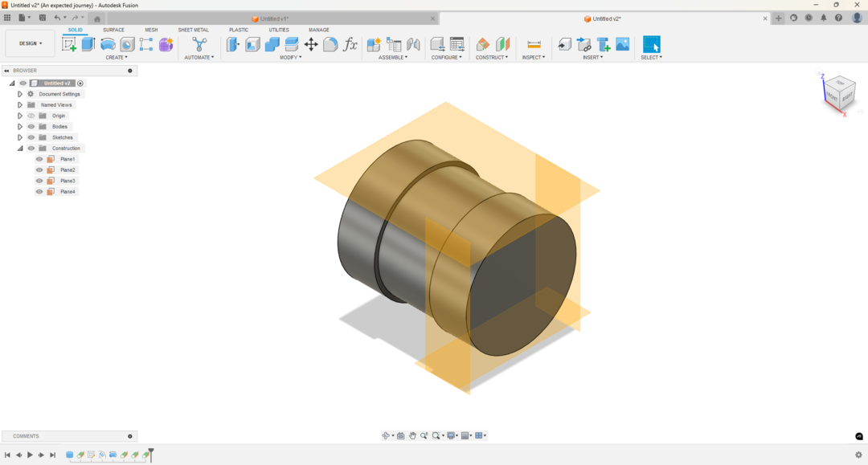Click the new design plus button
Viewport: 868px width, 465px height.
(778, 18)
